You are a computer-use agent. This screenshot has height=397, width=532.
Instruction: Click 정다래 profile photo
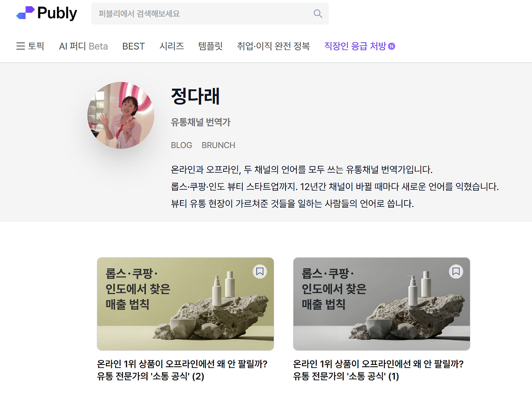(x=121, y=115)
